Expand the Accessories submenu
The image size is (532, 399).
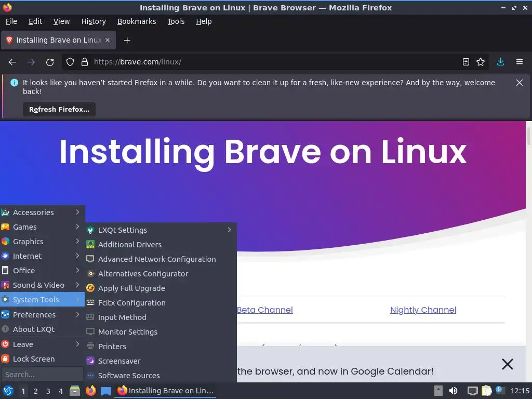click(x=43, y=212)
